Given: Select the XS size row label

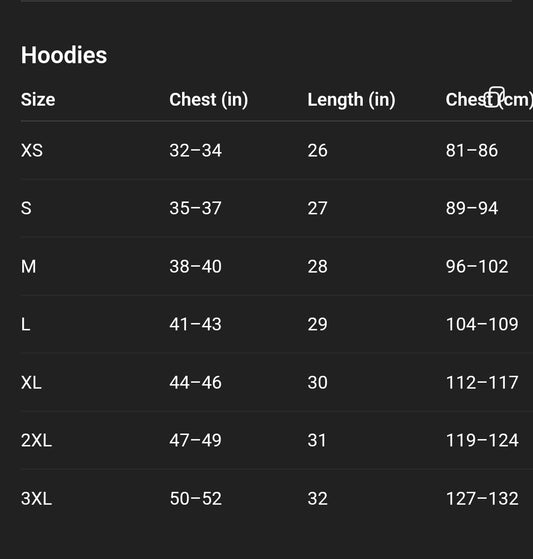Looking at the screenshot, I should tap(32, 150).
